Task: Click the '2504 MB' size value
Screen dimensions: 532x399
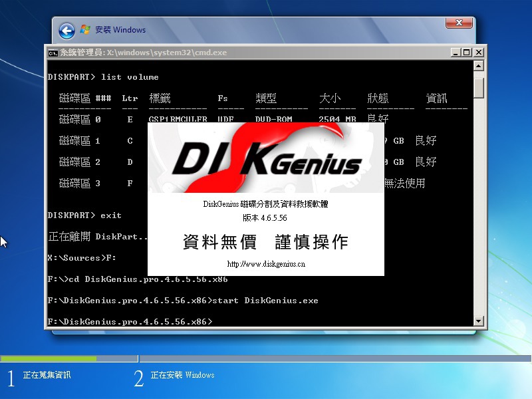Action: pyautogui.click(x=337, y=119)
